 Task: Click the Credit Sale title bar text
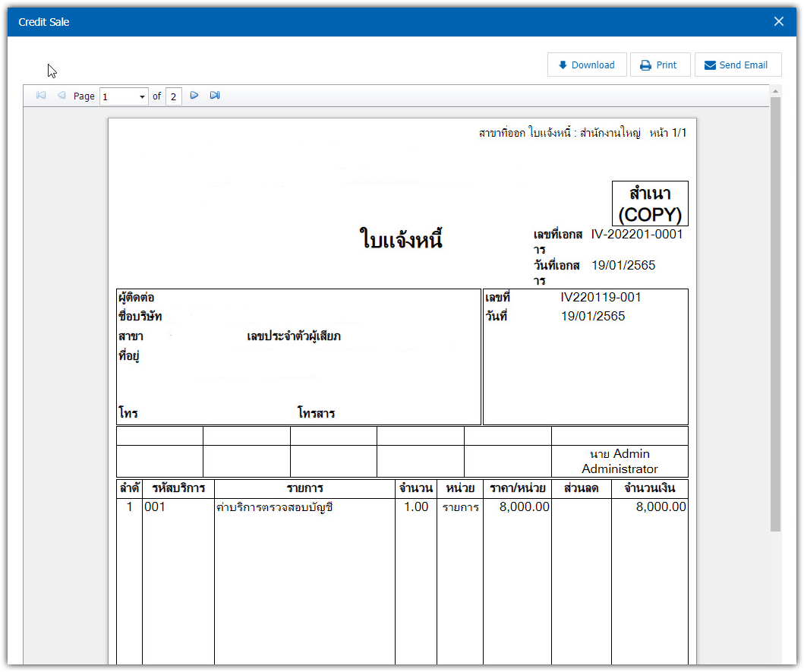(x=44, y=22)
